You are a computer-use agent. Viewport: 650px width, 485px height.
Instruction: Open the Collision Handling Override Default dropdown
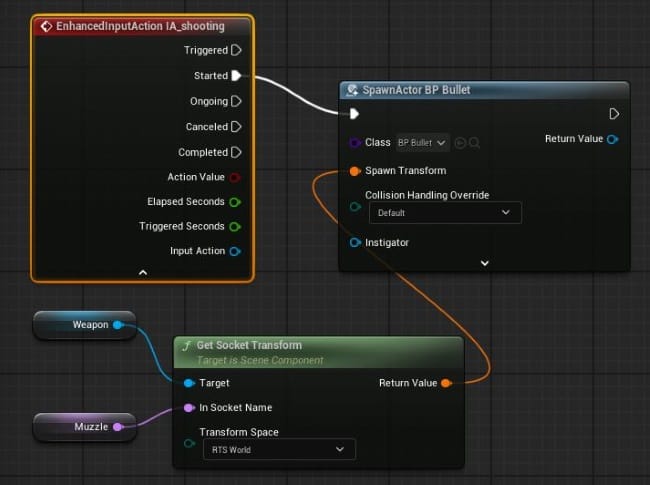coord(445,213)
